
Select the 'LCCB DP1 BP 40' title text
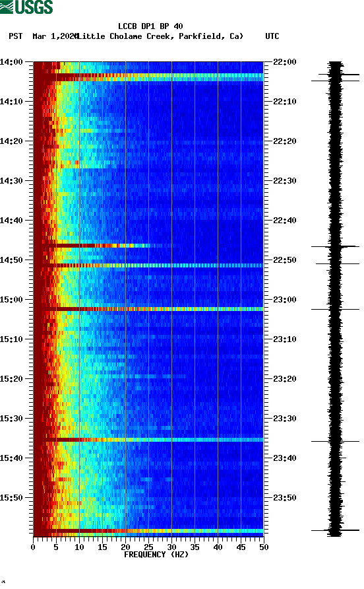click(x=150, y=26)
